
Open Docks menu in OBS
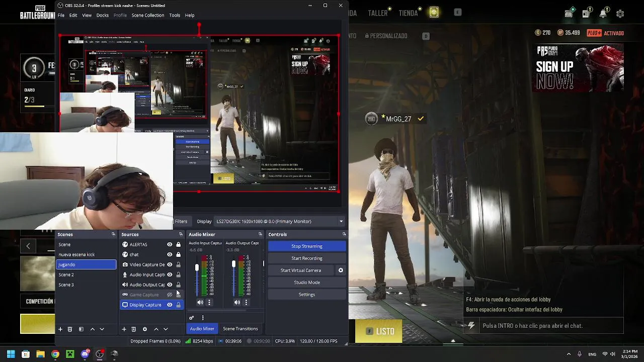click(103, 15)
